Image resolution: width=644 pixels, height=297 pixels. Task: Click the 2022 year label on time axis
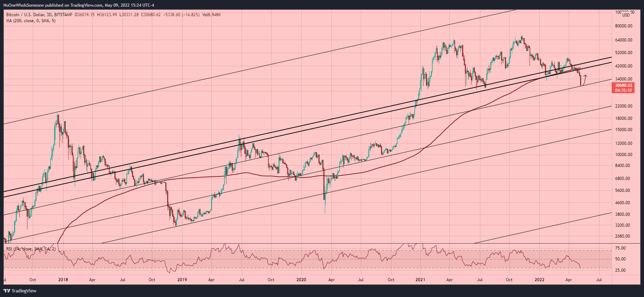539,280
